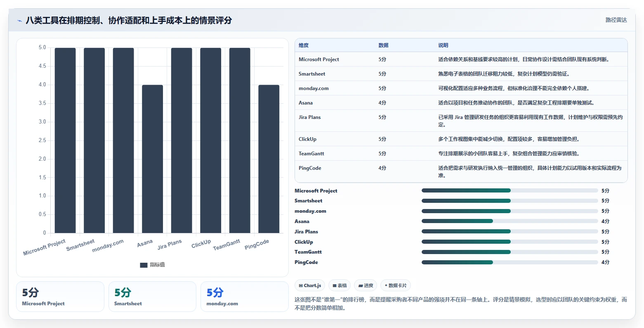Image resolution: width=644 pixels, height=328 pixels.
Task: Select the Asana bar in chart
Action: click(x=153, y=159)
